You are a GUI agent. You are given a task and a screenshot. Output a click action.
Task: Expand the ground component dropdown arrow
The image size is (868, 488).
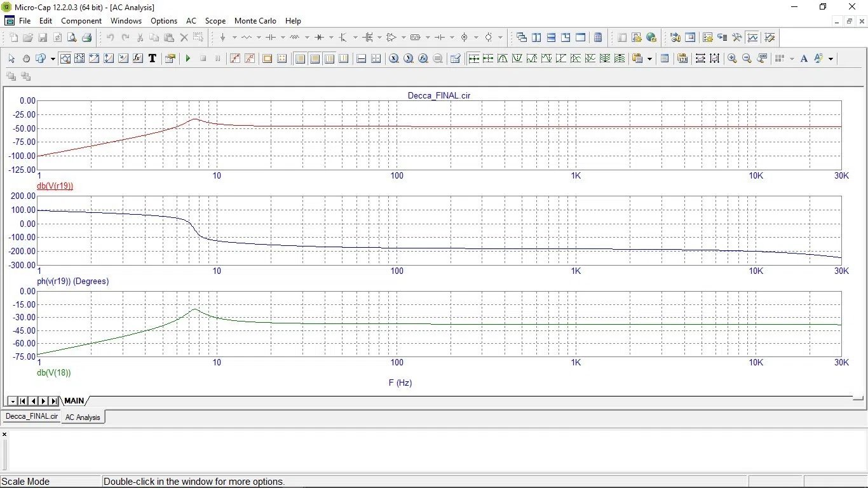click(234, 37)
